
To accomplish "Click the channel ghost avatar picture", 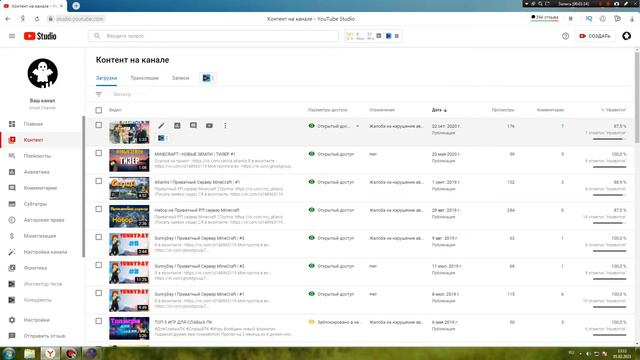I will tap(42, 73).
